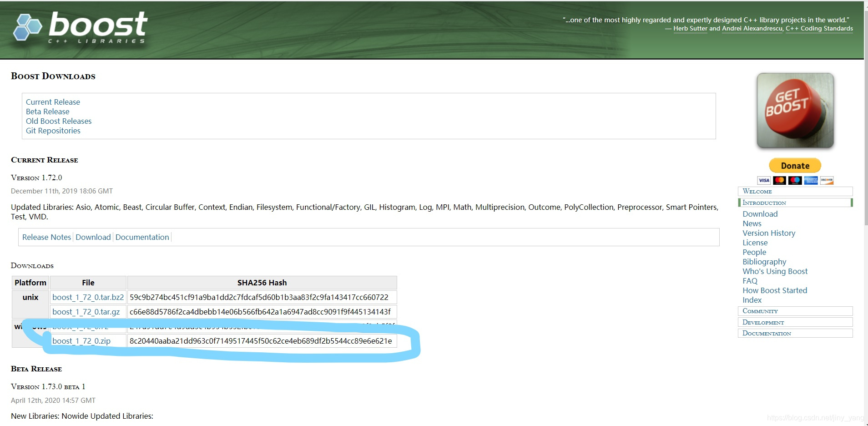Click the Boost C++ Libraries logo
The width and height of the screenshot is (868, 426).
[x=80, y=27]
